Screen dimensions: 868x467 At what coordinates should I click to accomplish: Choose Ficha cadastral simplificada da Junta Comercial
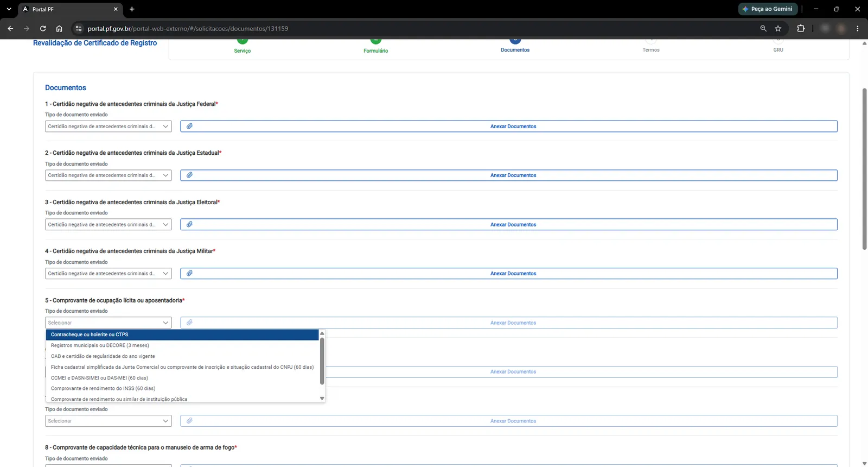click(x=182, y=367)
